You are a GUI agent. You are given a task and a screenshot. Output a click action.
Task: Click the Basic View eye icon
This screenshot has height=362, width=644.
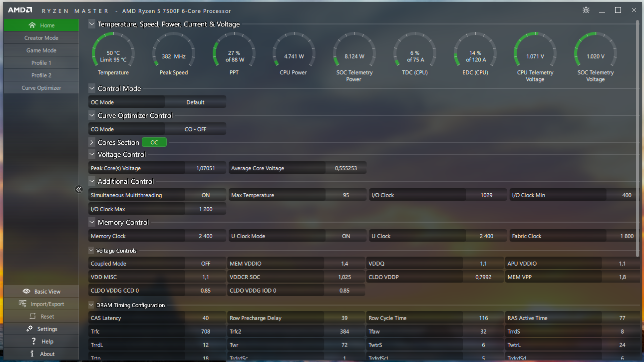pos(26,292)
